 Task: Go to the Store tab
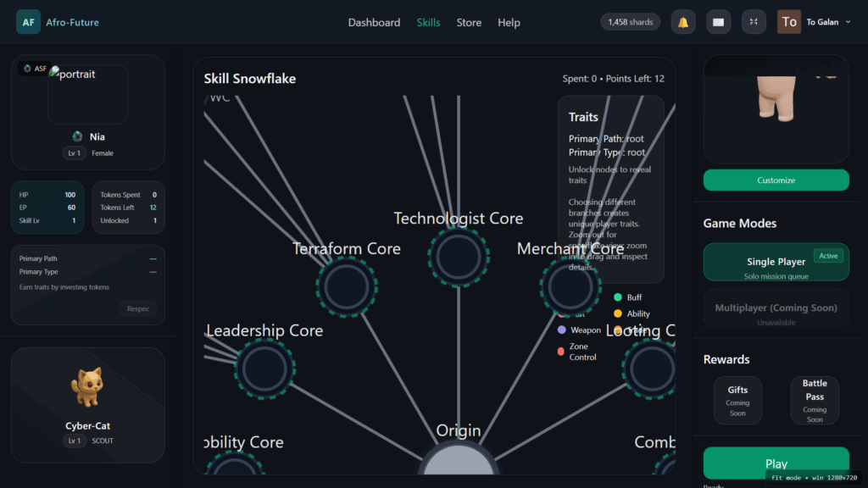click(469, 23)
